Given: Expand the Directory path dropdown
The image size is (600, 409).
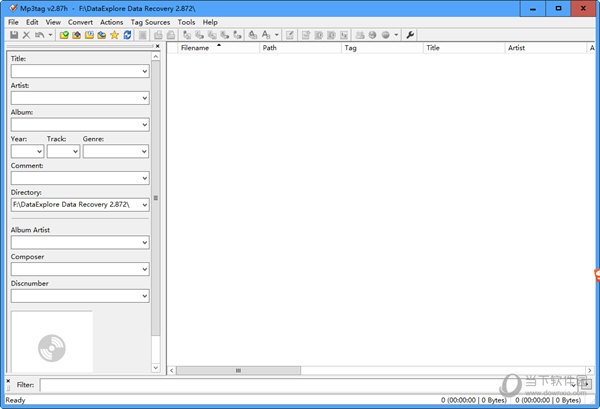Looking at the screenshot, I should [145, 205].
